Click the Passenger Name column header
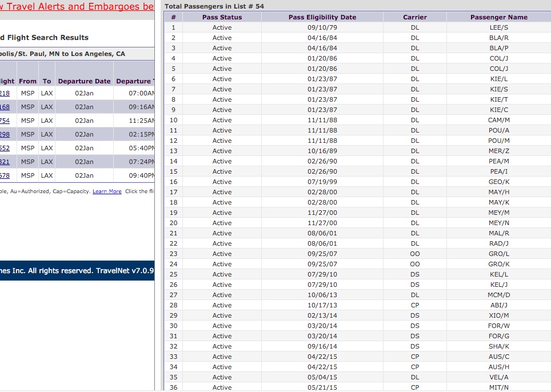Image resolution: width=551 pixels, height=392 pixels. [498, 17]
